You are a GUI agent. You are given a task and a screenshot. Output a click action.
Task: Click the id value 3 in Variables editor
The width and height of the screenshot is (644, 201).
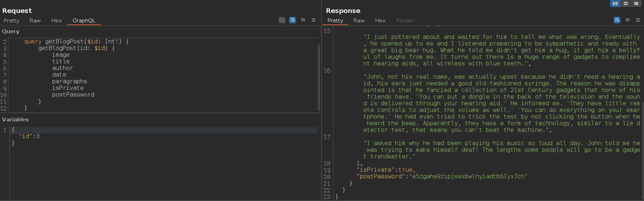point(38,136)
